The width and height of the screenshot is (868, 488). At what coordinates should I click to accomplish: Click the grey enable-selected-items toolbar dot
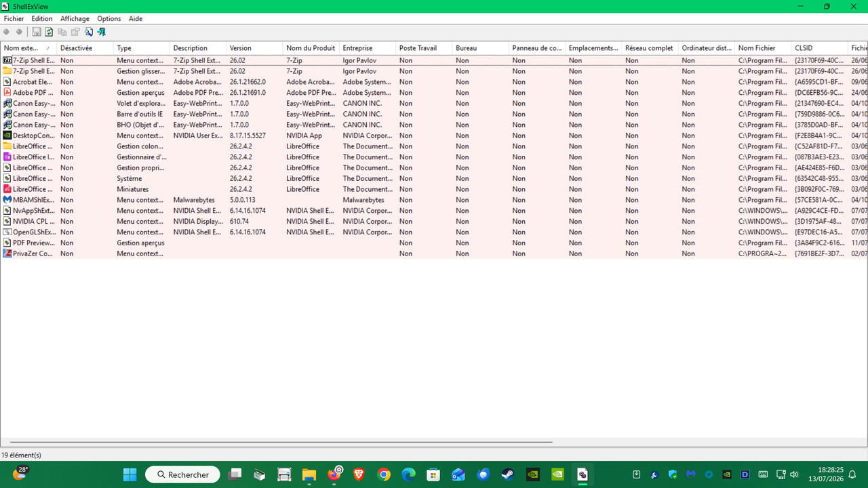tap(19, 32)
